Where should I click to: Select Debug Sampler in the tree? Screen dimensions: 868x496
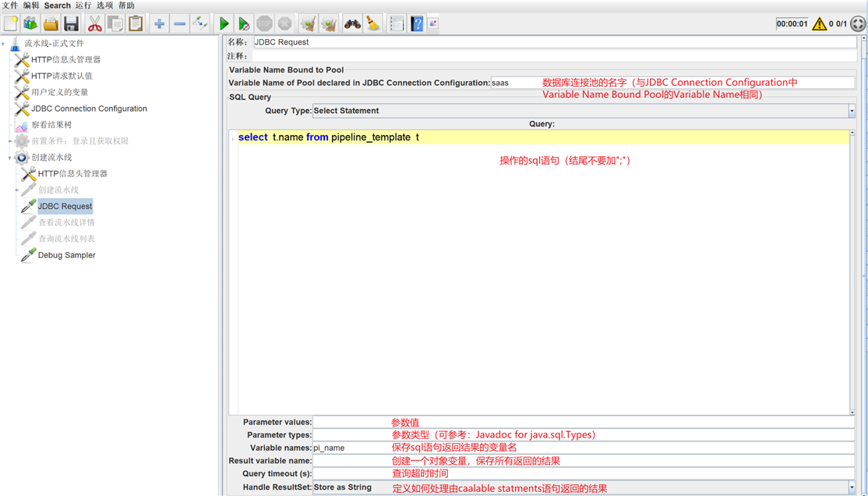pyautogui.click(x=66, y=255)
